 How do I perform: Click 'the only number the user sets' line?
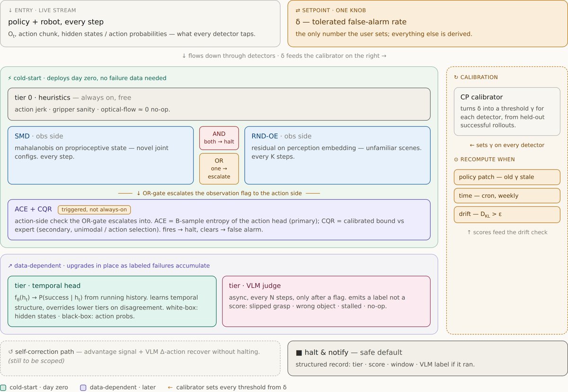tap(384, 34)
